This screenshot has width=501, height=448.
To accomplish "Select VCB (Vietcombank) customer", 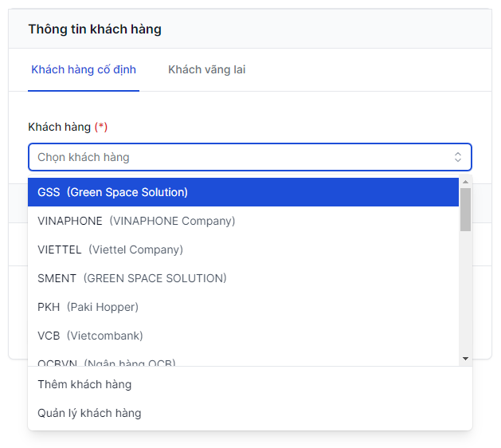I will [243, 336].
